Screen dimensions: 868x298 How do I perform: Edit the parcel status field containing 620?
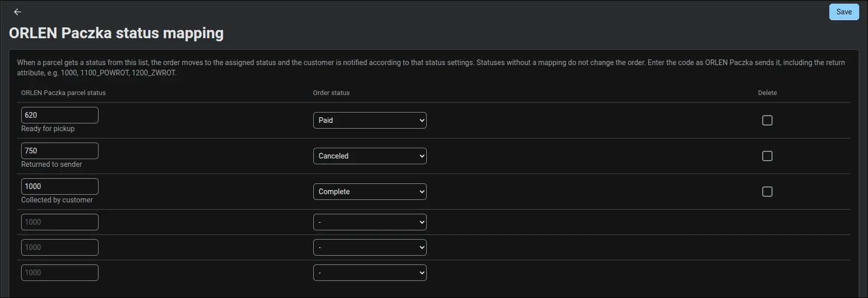(60, 115)
